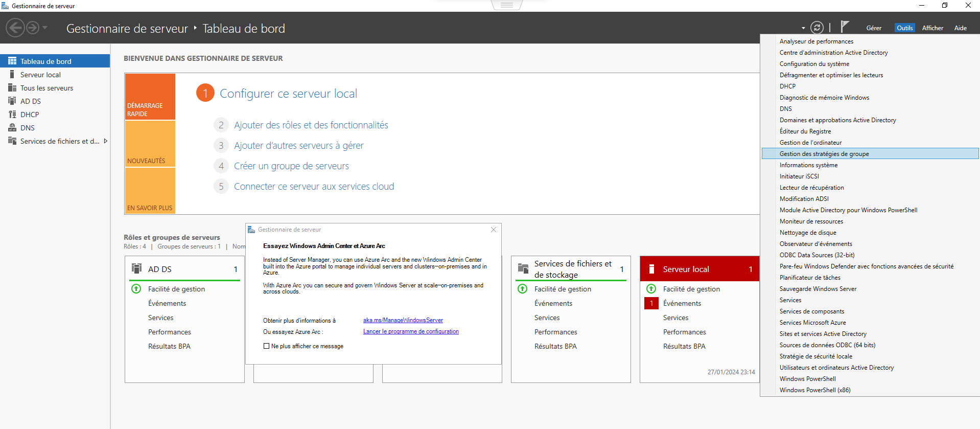The image size is (980, 429).
Task: Click the forward navigation arrow
Action: 33,28
